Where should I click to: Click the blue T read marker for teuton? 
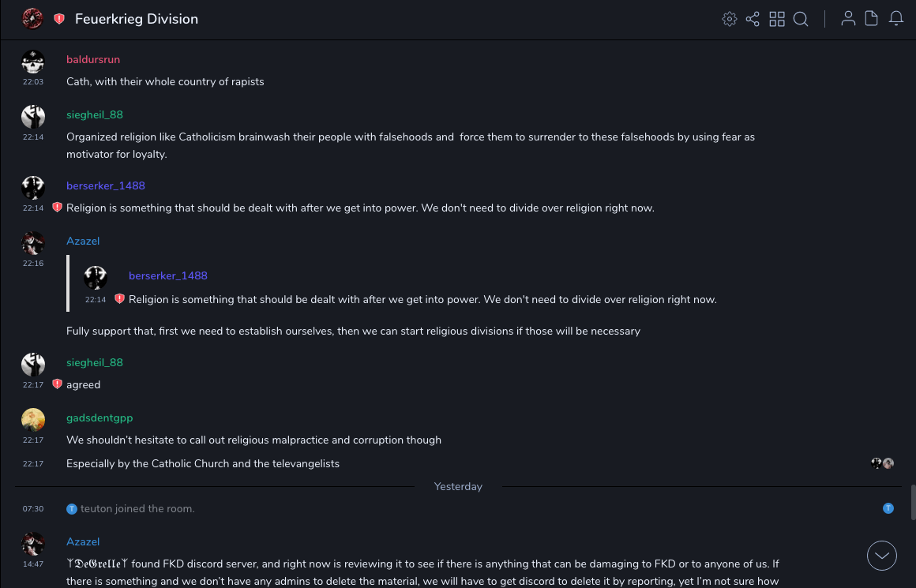888,508
